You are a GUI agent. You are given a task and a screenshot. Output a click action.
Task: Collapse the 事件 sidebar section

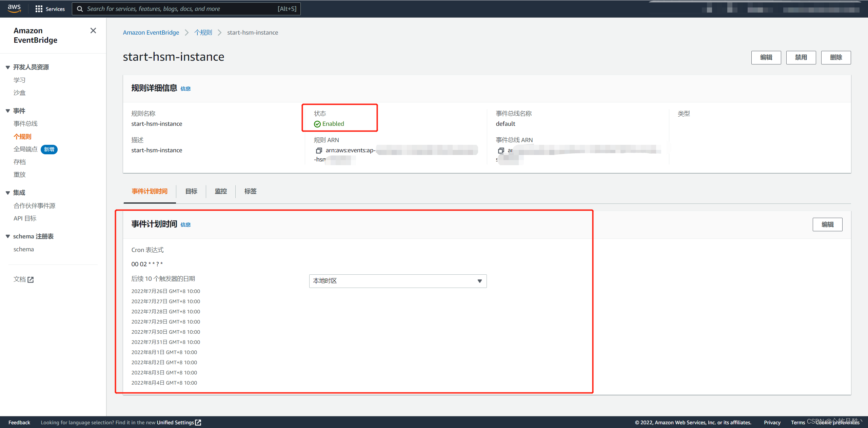(x=8, y=111)
